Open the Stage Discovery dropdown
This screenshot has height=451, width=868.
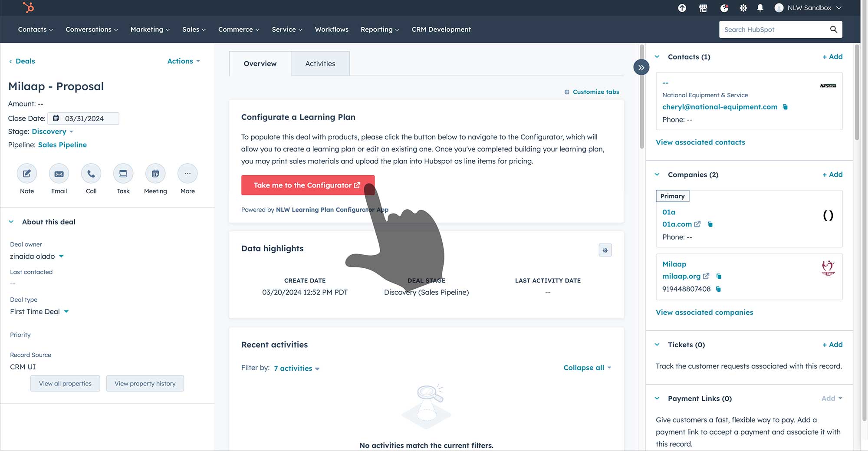click(53, 132)
